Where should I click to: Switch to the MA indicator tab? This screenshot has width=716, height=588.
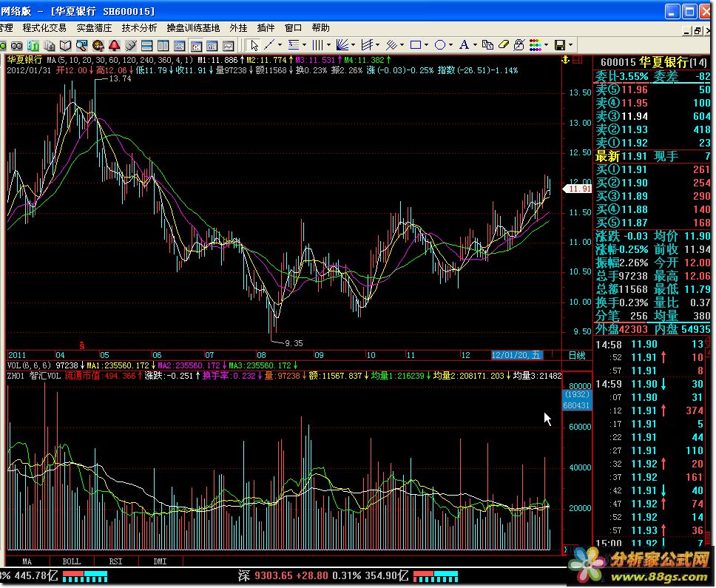coord(27,561)
